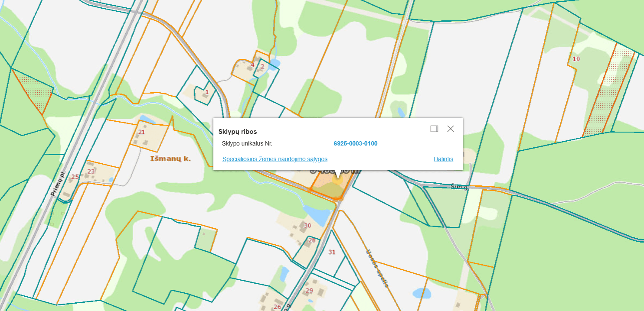This screenshot has width=644, height=311.
Task: Click the Išmanų k. village label
Action: point(170,159)
